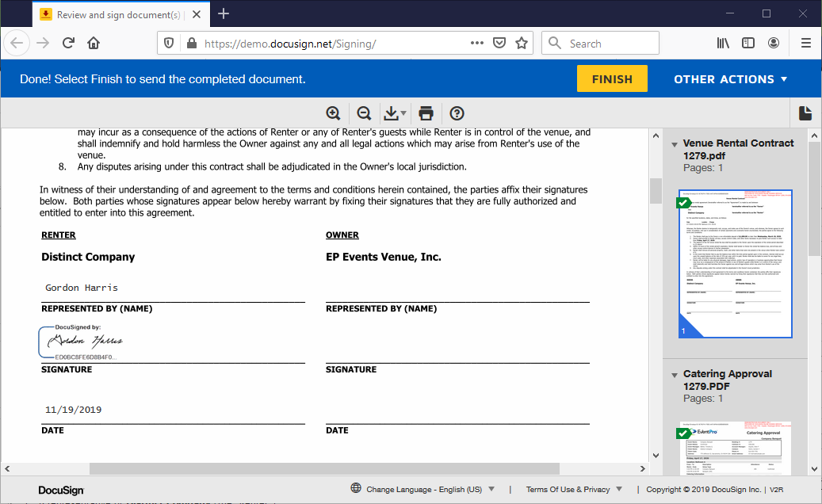Screen dimensions: 822x504
Task: Save page to Pocket
Action: tap(499, 43)
